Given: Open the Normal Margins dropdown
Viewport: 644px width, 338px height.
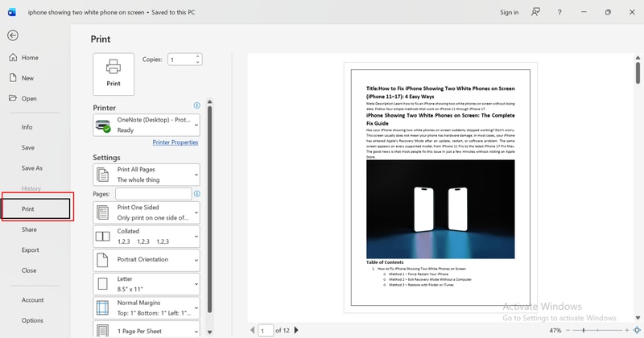Looking at the screenshot, I should tap(147, 307).
